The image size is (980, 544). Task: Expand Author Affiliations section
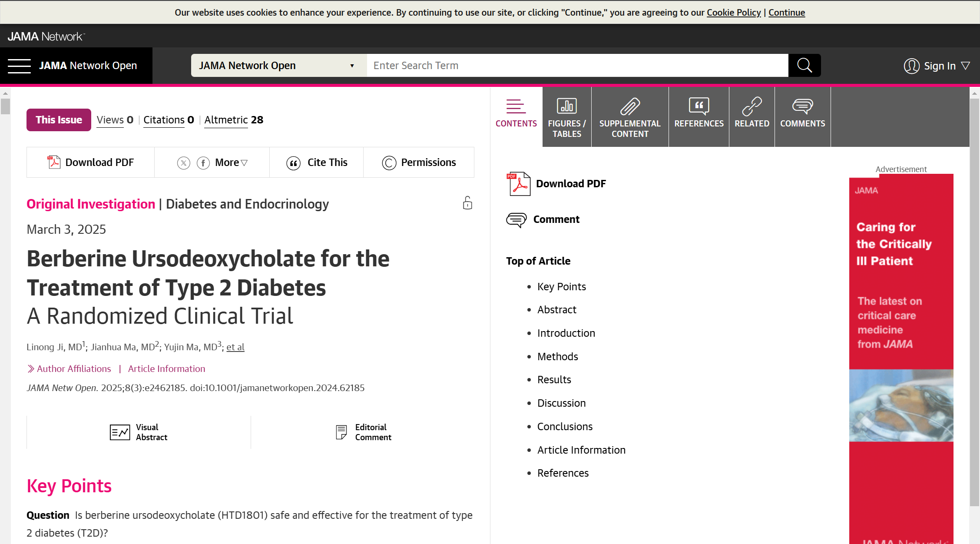pos(69,368)
